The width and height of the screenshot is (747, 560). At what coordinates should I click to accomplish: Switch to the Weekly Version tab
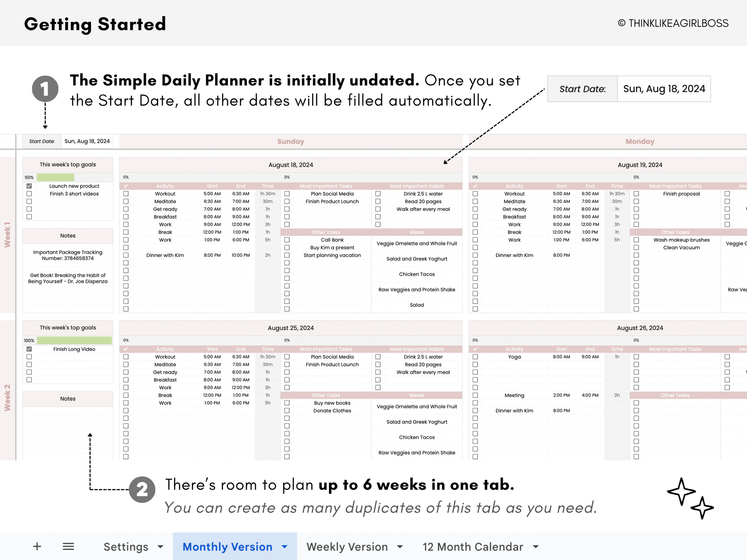pyautogui.click(x=347, y=547)
